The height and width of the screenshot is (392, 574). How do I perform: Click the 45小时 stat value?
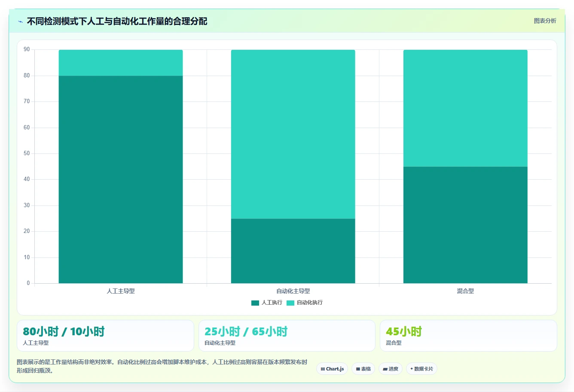404,331
